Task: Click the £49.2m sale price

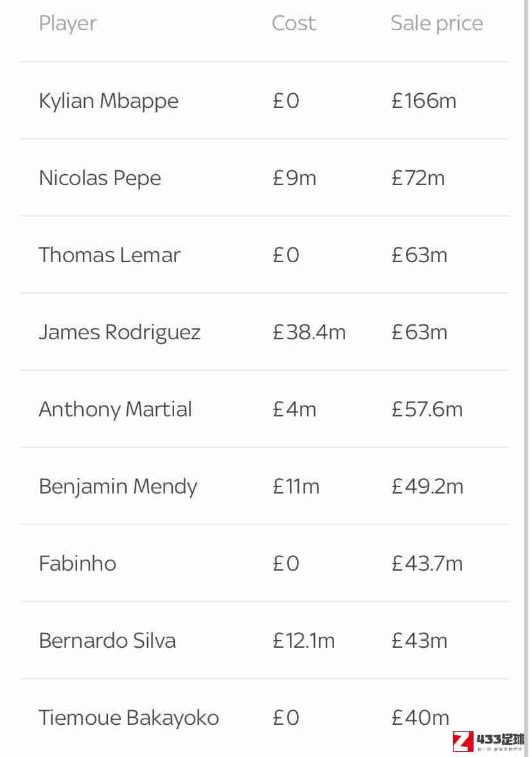Action: click(x=428, y=486)
